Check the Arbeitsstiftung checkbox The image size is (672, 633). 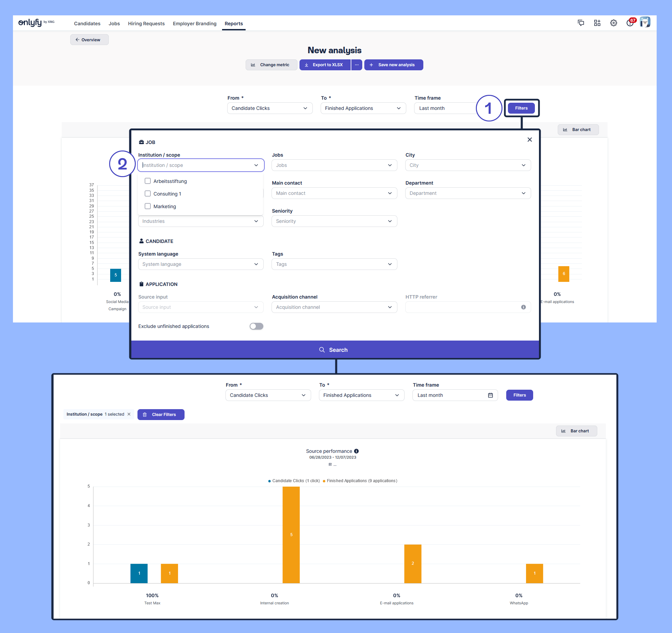click(148, 181)
